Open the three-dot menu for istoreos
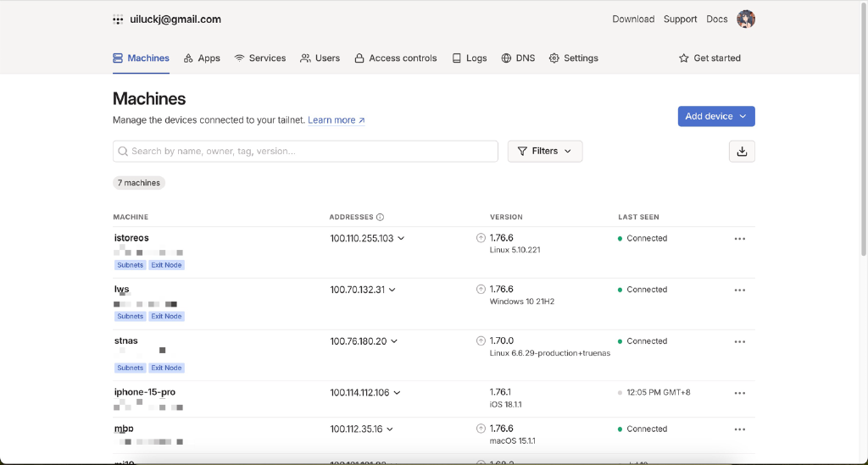Viewport: 868px width, 465px height. coord(739,239)
